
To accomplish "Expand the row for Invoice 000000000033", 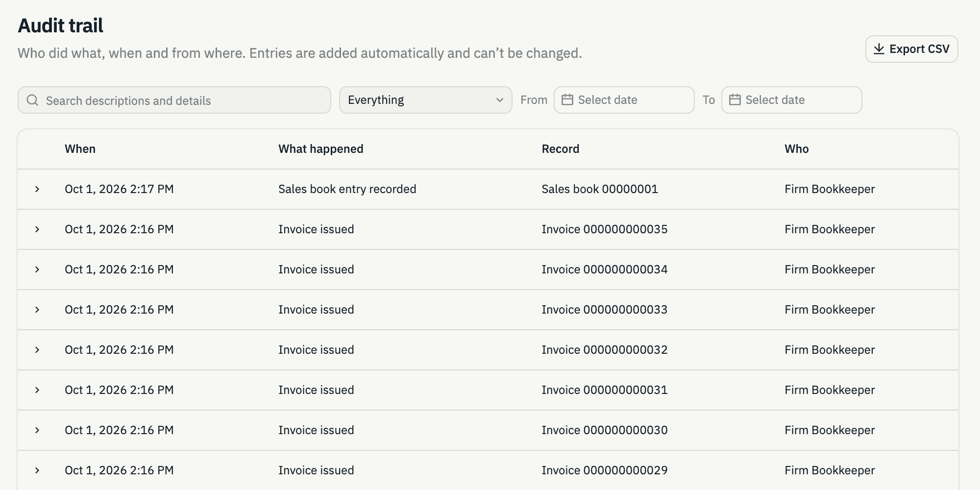I will [x=37, y=310].
